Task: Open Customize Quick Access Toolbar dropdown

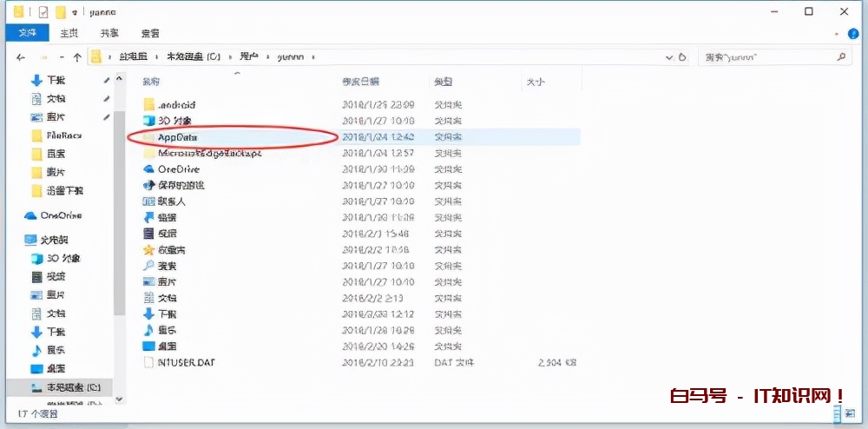Action: 74,12
